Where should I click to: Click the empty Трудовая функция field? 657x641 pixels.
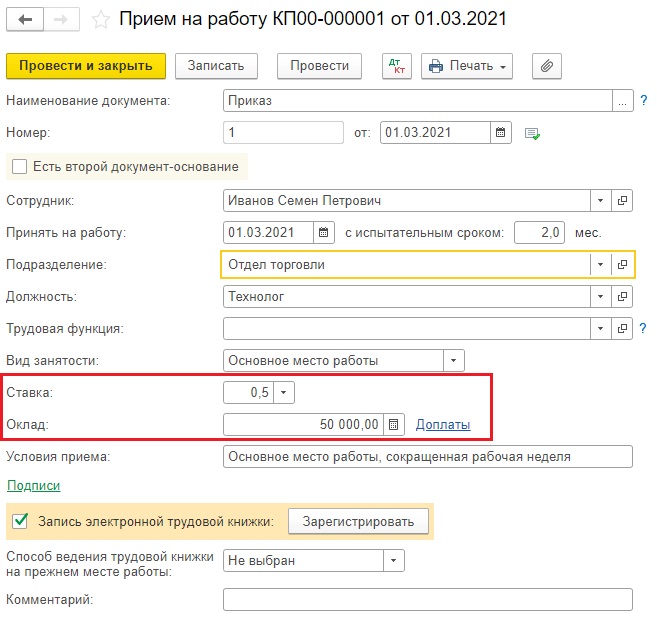(407, 328)
